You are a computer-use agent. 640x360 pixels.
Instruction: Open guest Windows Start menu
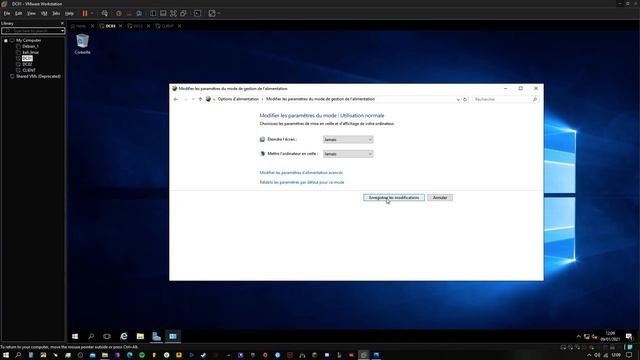[x=75, y=336]
